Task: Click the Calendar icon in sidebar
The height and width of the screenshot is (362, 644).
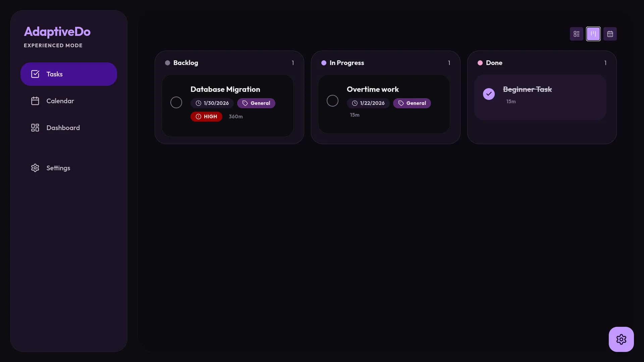Action: tap(35, 101)
